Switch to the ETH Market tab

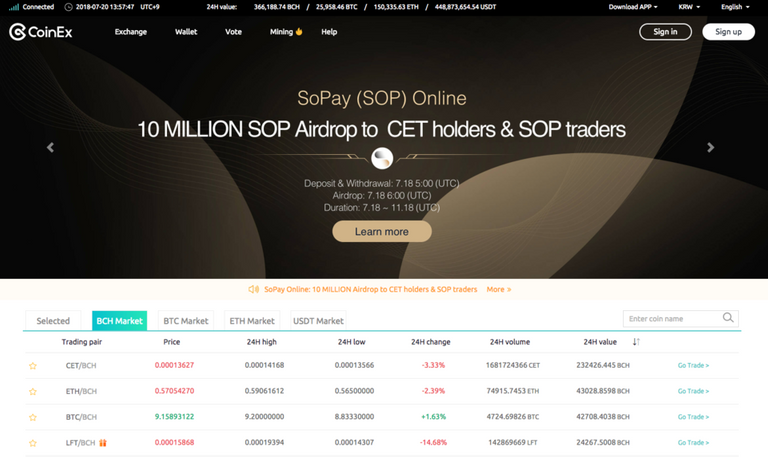click(x=252, y=321)
